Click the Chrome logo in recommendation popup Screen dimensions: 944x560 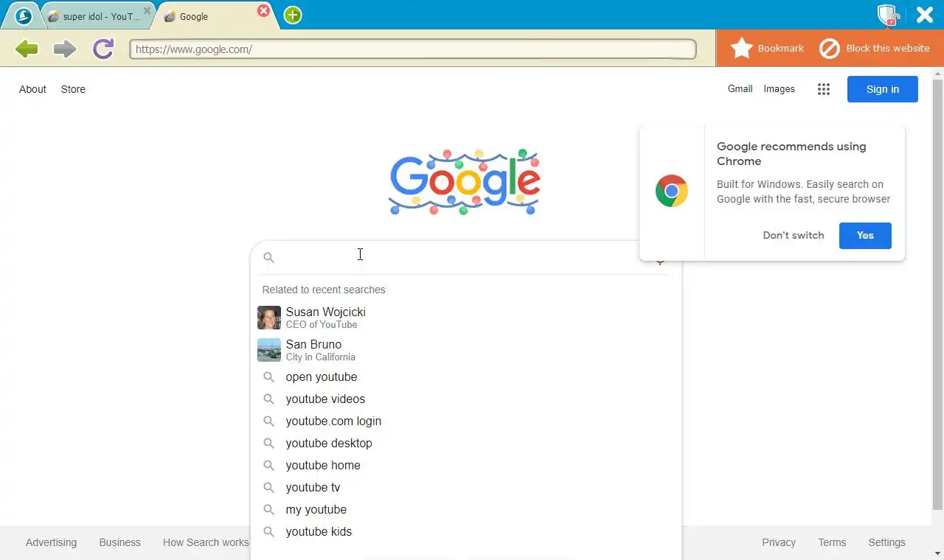(x=672, y=191)
